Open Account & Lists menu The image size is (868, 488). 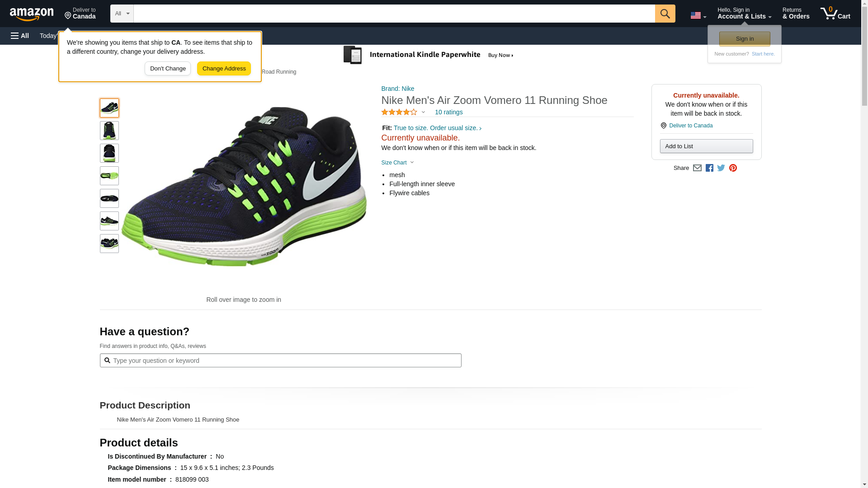[x=744, y=14]
